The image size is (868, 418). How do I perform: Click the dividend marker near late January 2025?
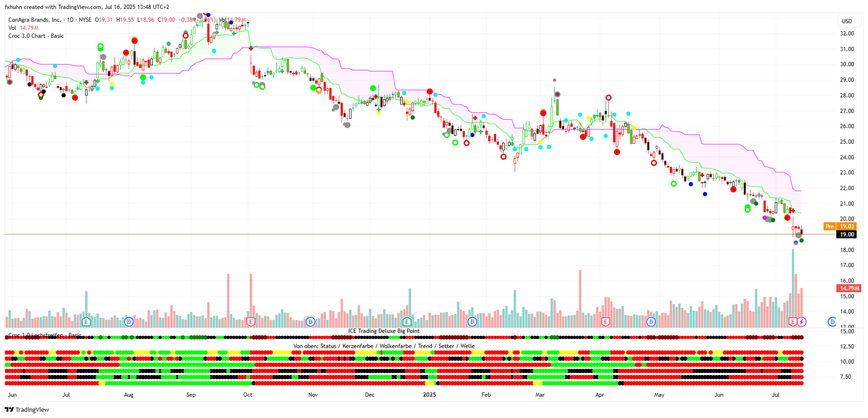[472, 322]
